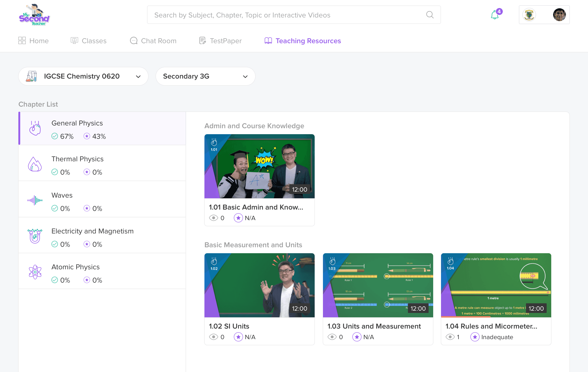Click the Admin and Course Knowledge heading
588x372 pixels.
click(254, 126)
